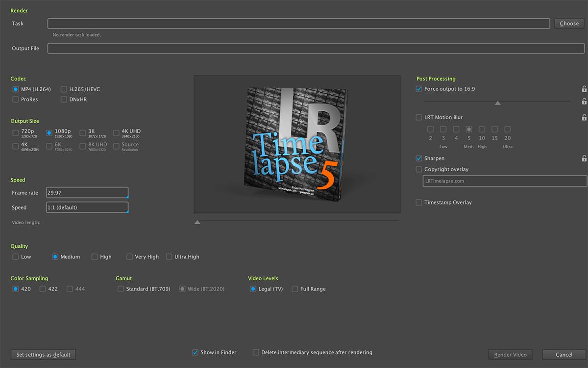Image resolution: width=588 pixels, height=368 pixels.
Task: Click the copyright text field LRTimelapse.com
Action: pyautogui.click(x=504, y=181)
